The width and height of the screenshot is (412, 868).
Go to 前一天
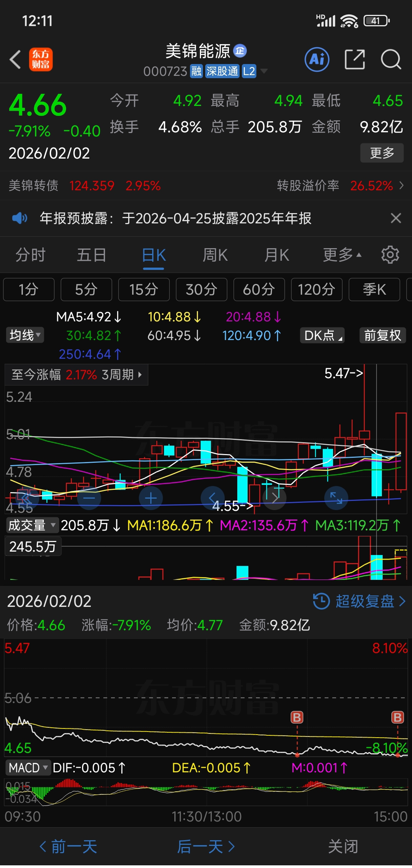(69, 847)
